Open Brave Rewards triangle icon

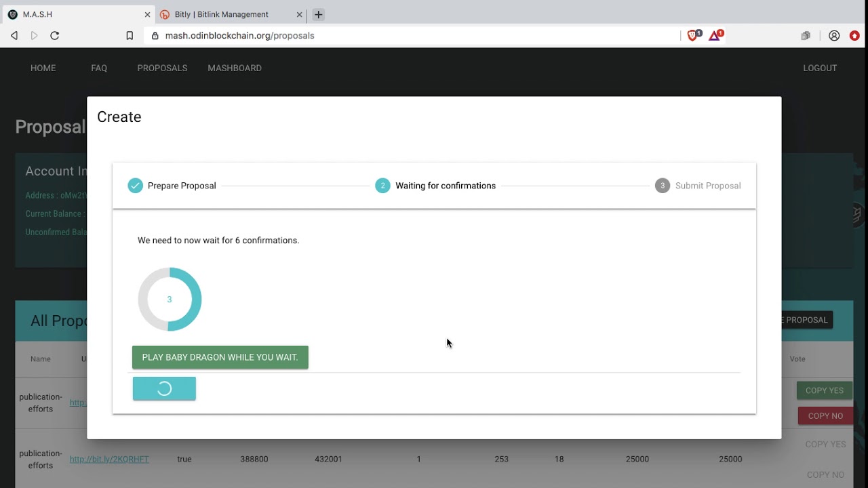coord(715,35)
